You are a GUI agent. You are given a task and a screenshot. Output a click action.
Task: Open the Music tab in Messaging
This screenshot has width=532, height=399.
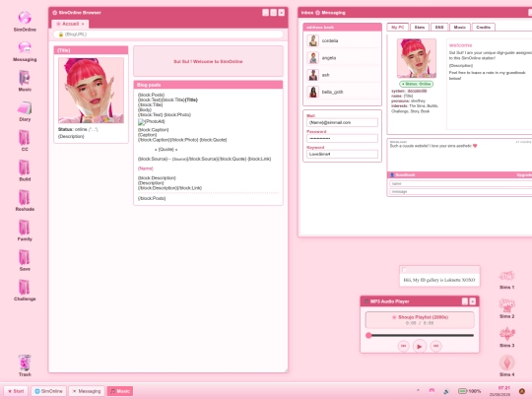click(460, 28)
